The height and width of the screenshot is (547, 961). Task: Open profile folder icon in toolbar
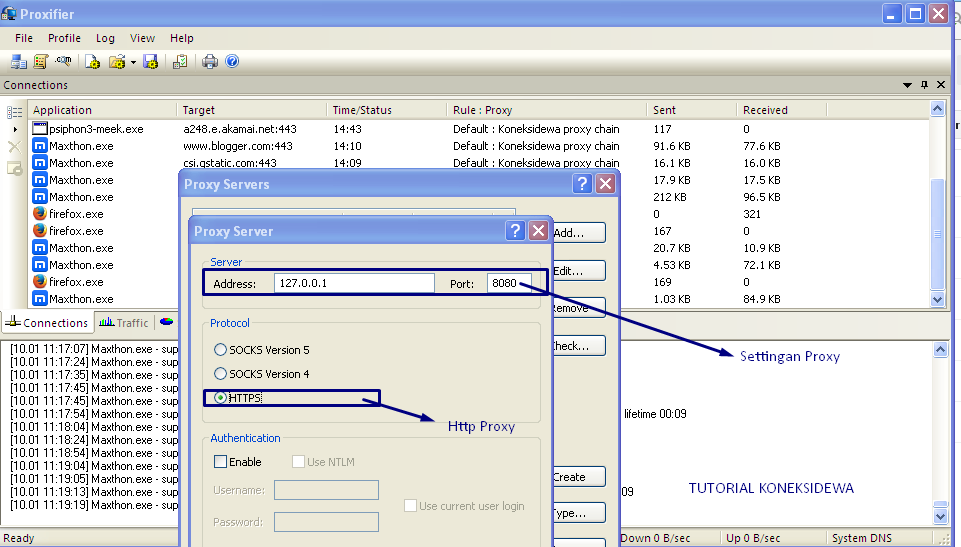(x=116, y=61)
